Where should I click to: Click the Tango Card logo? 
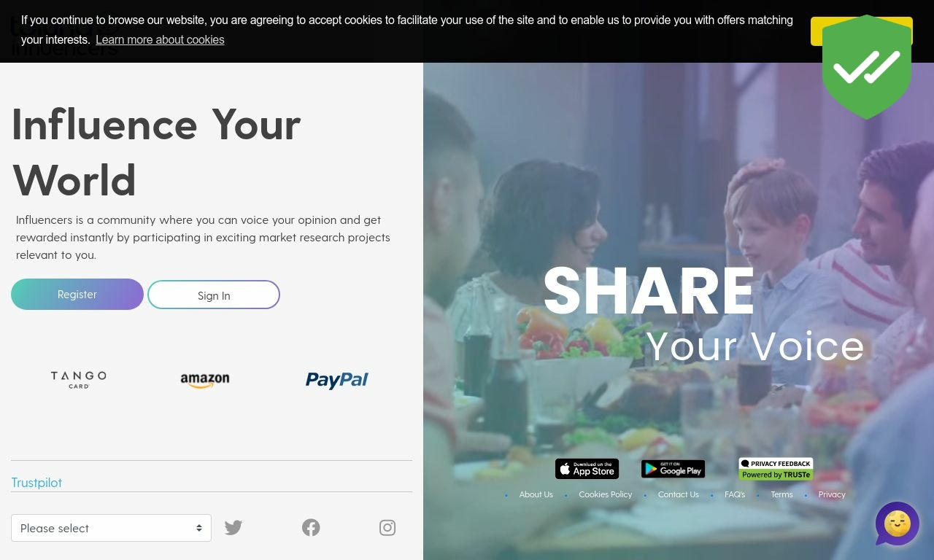[78, 379]
